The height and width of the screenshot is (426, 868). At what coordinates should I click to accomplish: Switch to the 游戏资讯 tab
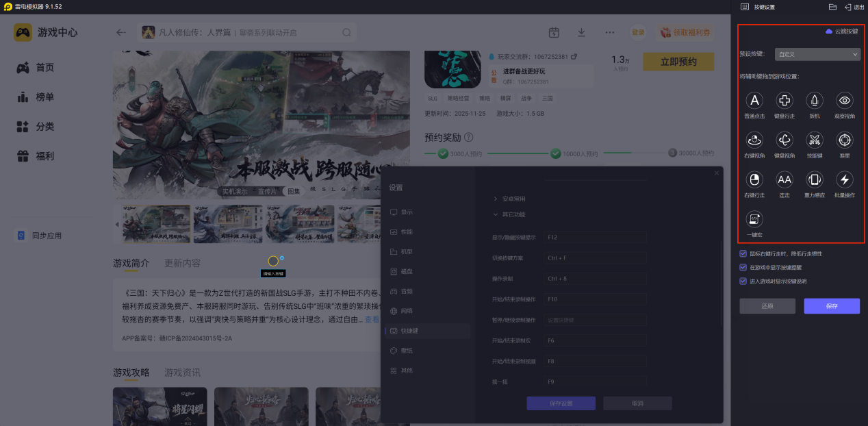point(183,373)
